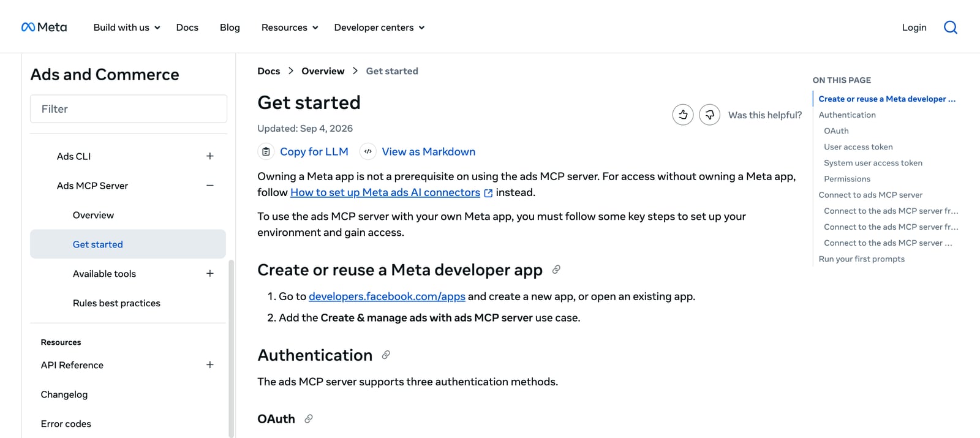Click the external link icon after Meta ads AI connectors
Viewport: 980px width, 438px height.
coord(488,193)
